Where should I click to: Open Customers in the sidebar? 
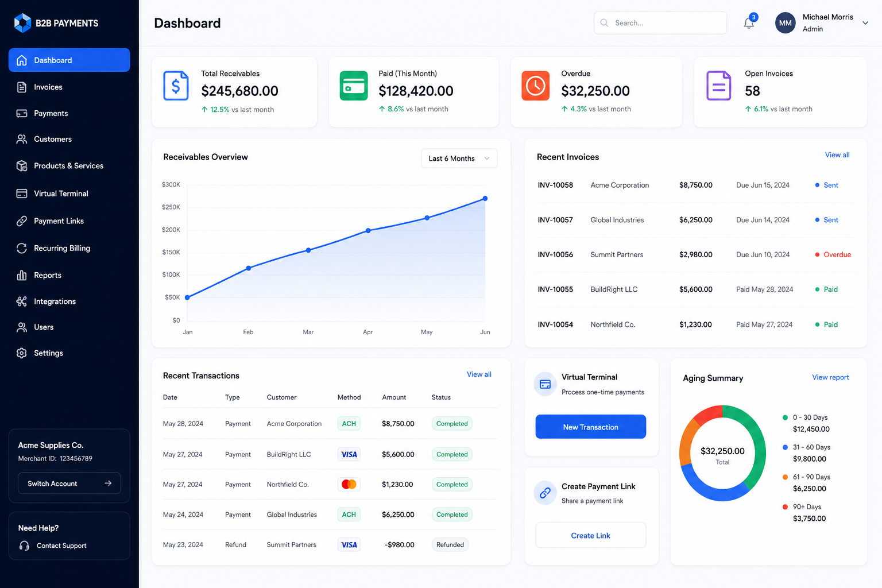(69, 139)
